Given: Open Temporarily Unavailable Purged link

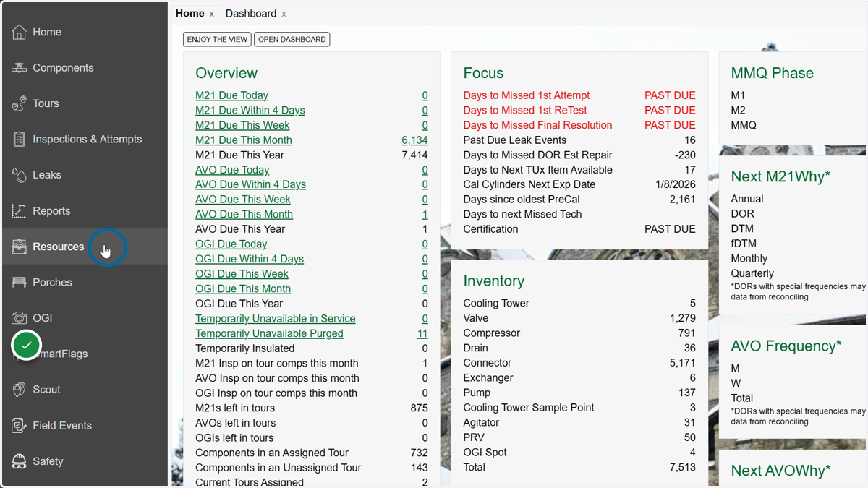Looking at the screenshot, I should 269,333.
